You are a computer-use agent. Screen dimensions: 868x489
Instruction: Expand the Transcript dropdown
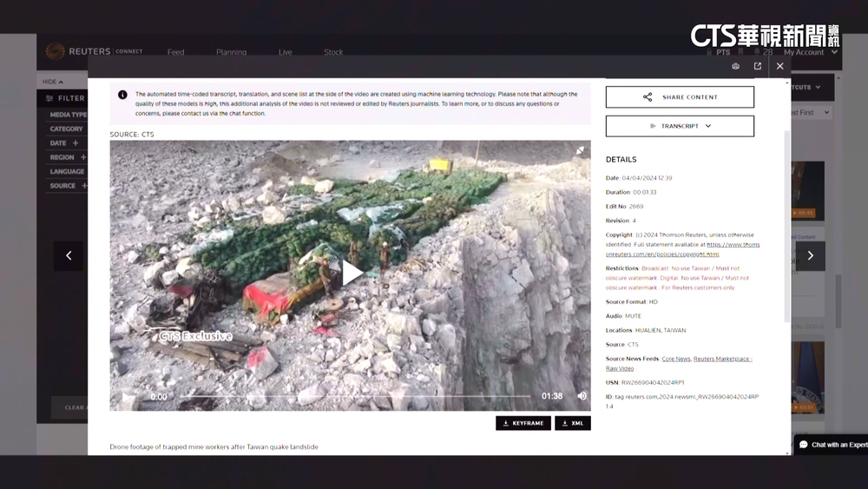(x=680, y=126)
